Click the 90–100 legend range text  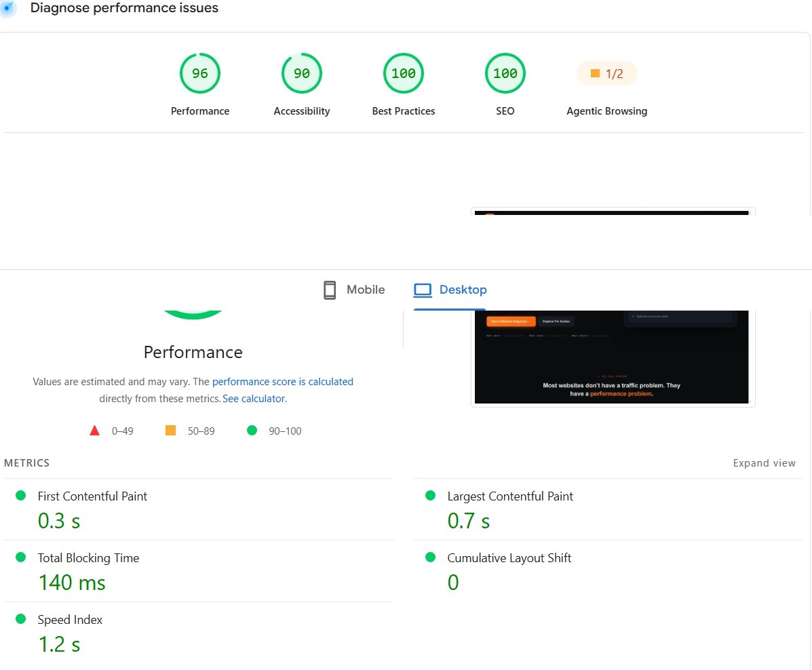coord(285,431)
